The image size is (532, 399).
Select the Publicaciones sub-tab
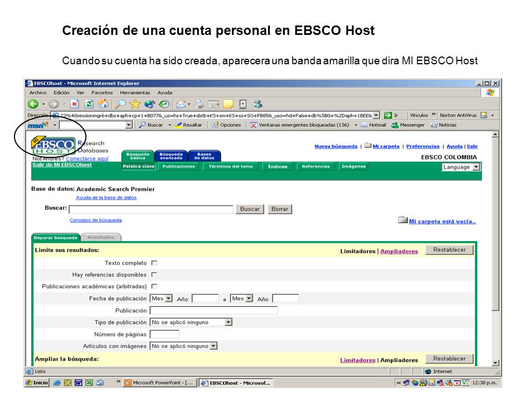point(179,166)
